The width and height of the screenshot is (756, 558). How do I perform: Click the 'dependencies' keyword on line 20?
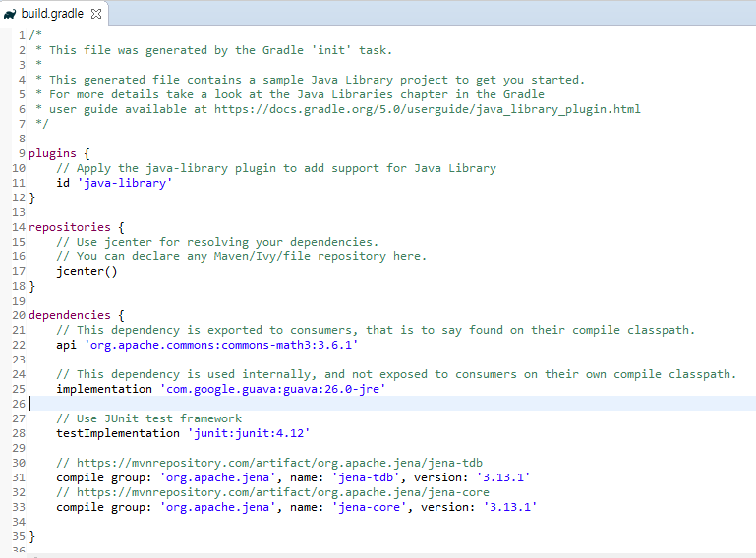click(70, 315)
